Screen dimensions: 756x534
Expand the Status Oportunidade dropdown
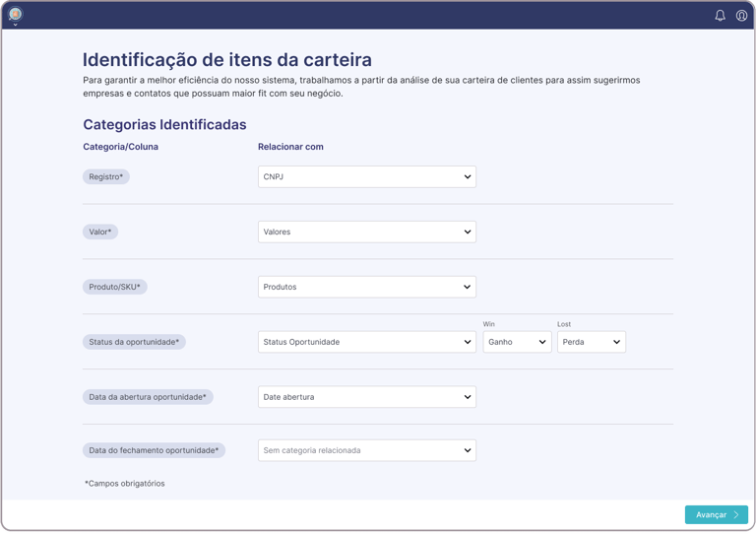(x=366, y=342)
